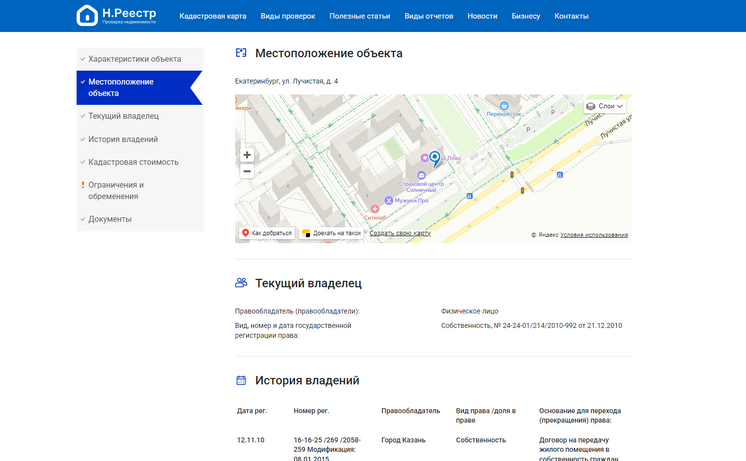Click the blue location pin on map
Viewport: 746px width, 461px height.
434,158
